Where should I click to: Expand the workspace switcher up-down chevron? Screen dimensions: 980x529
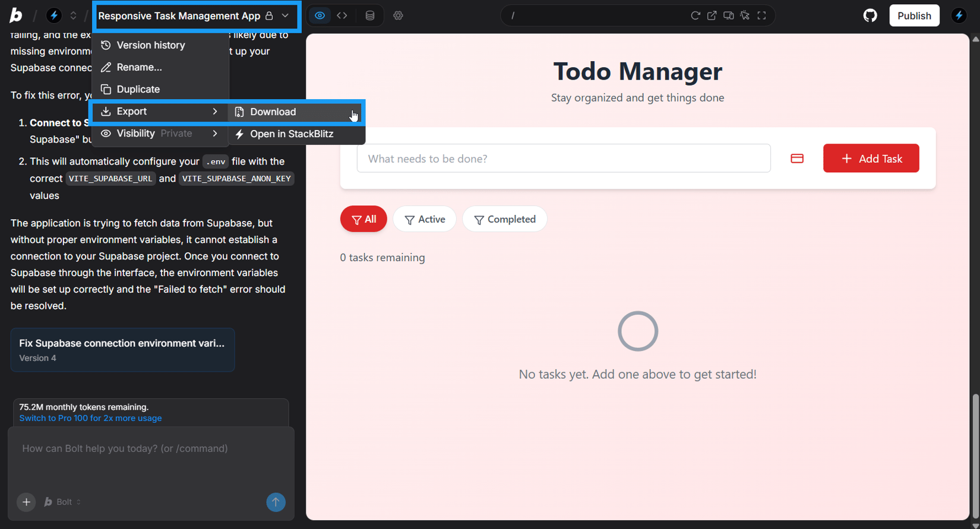73,15
